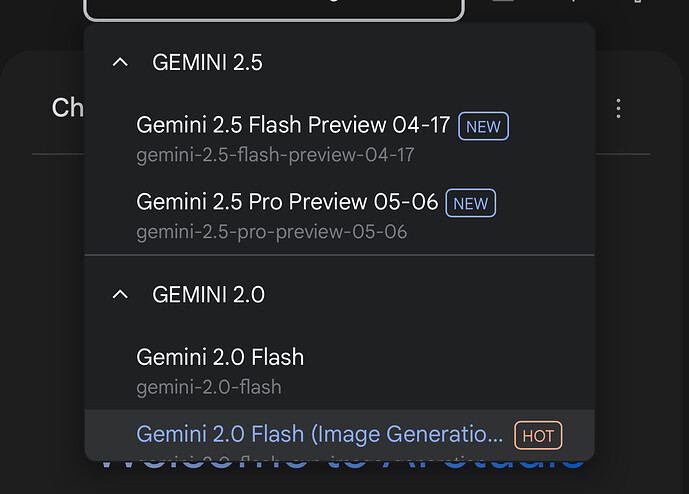The width and height of the screenshot is (689, 494).
Task: Open the vertical three-dot options menu
Action: pyautogui.click(x=618, y=108)
